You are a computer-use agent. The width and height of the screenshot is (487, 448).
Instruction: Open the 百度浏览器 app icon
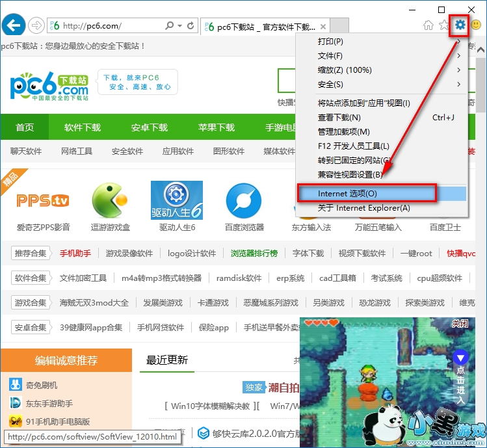coord(244,200)
